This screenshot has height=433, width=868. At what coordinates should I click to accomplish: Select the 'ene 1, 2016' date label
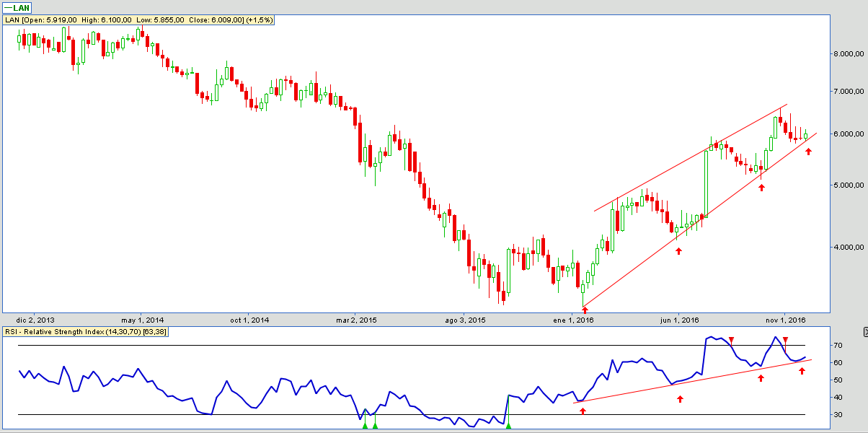573,320
